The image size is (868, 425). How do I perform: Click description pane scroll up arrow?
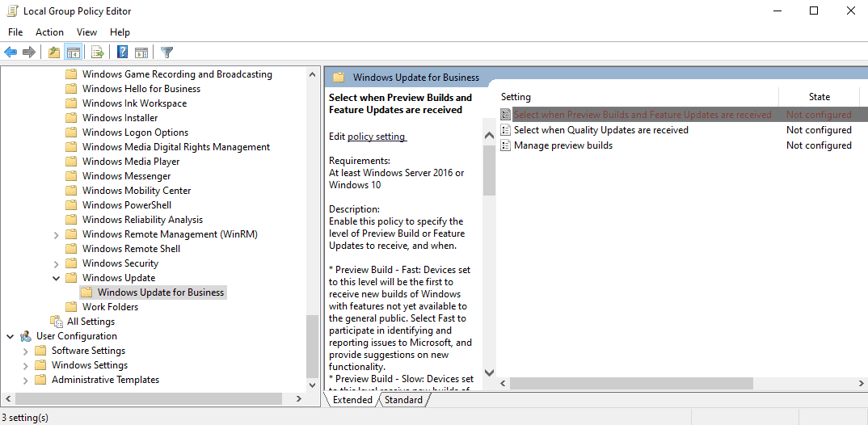click(489, 136)
